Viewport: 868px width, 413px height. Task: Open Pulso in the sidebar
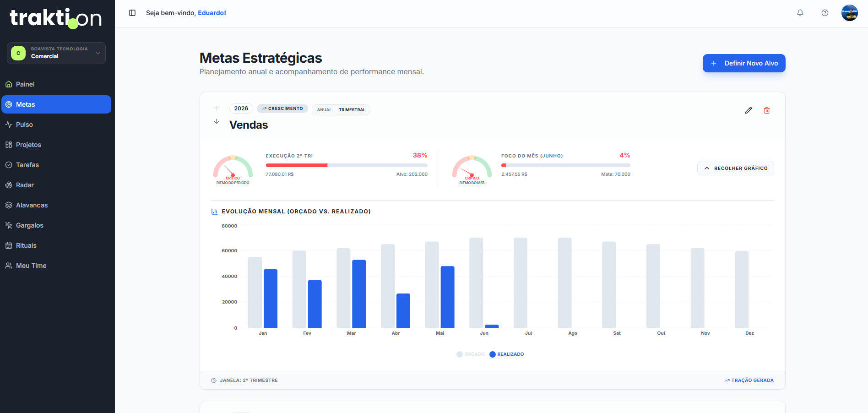pyautogui.click(x=56, y=125)
